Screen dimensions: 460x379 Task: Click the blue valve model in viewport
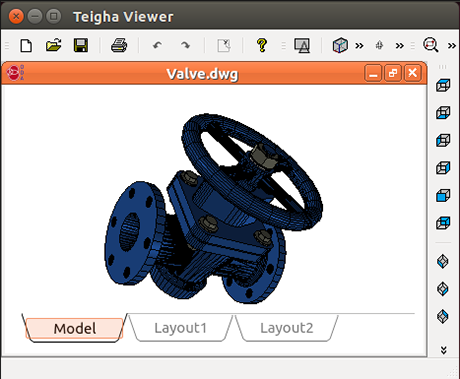213,208
